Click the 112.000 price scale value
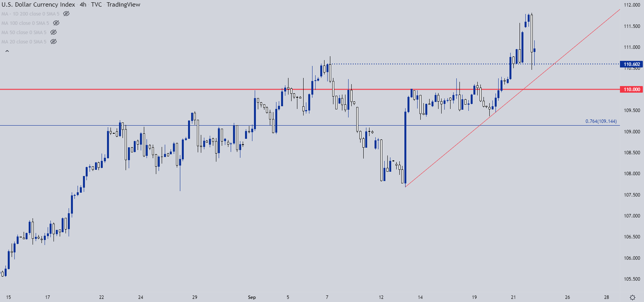This screenshot has width=644, height=302. [x=632, y=5]
